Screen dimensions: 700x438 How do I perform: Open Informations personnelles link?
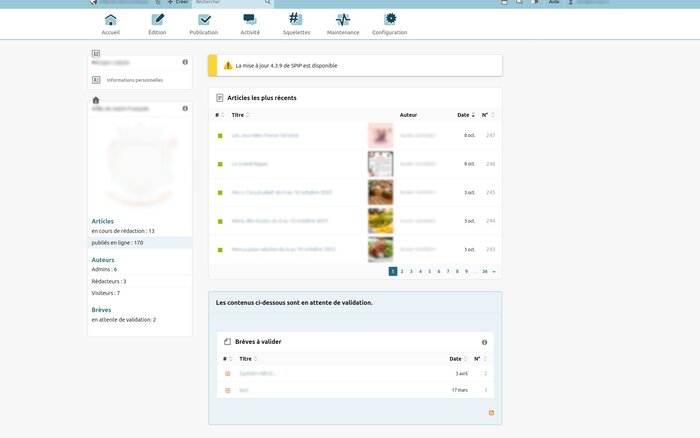(134, 80)
